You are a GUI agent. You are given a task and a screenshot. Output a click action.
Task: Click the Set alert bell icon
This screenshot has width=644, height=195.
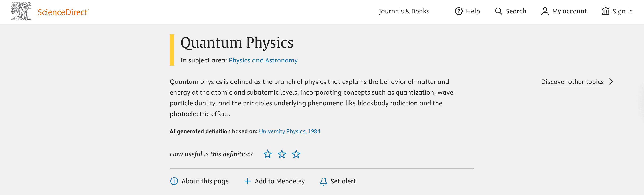324,181
